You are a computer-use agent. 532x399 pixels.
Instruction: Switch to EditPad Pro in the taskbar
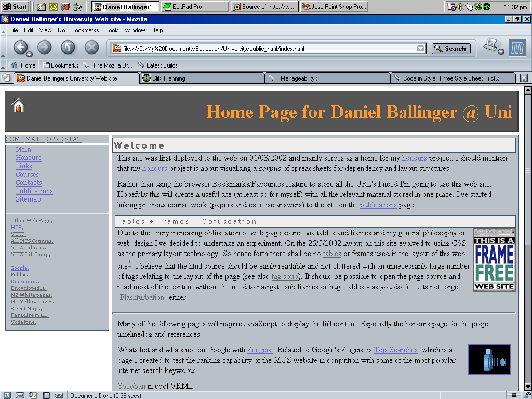coord(195,6)
